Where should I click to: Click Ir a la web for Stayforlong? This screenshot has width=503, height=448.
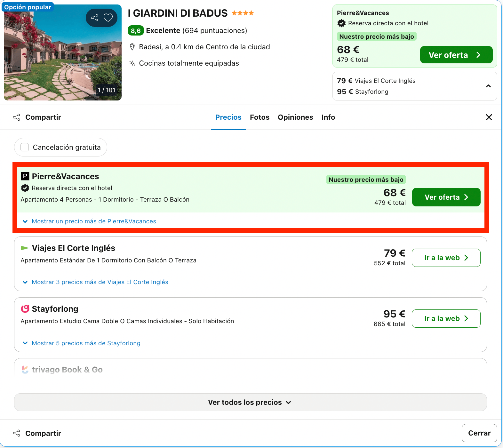click(x=446, y=318)
